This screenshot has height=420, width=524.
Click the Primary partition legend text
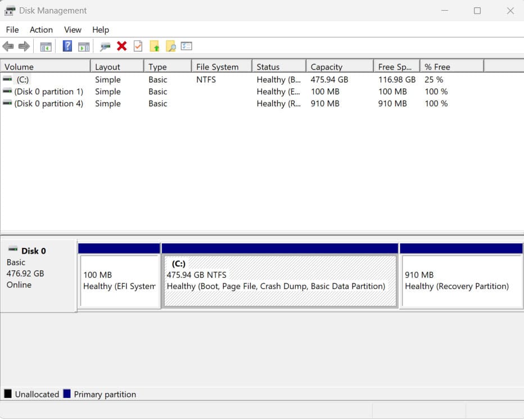point(105,395)
